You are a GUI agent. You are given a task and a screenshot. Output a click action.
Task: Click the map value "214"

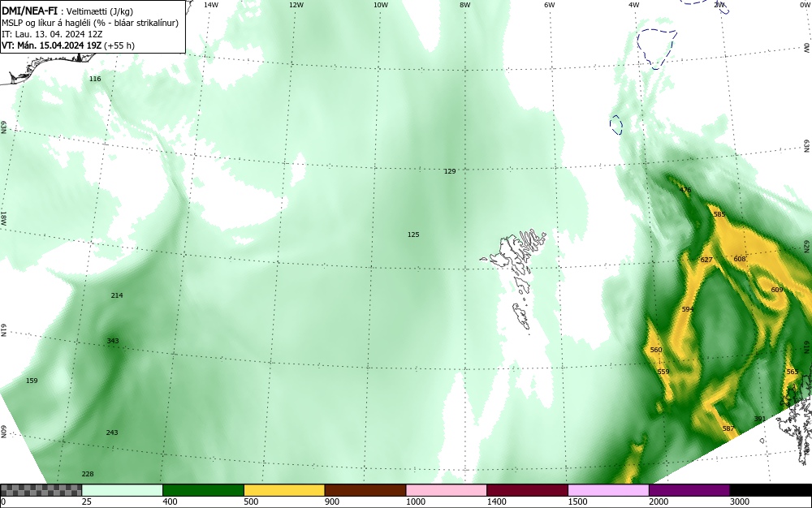[x=116, y=295]
